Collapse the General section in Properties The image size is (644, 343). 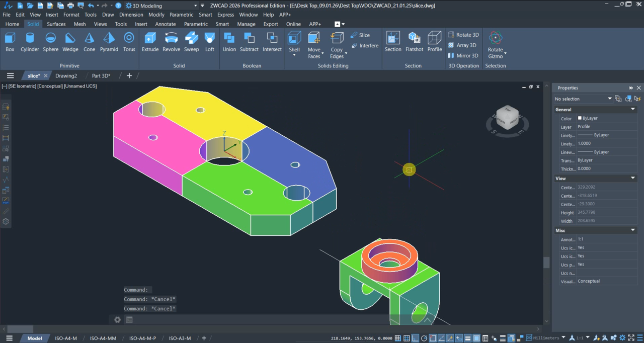[x=633, y=109]
